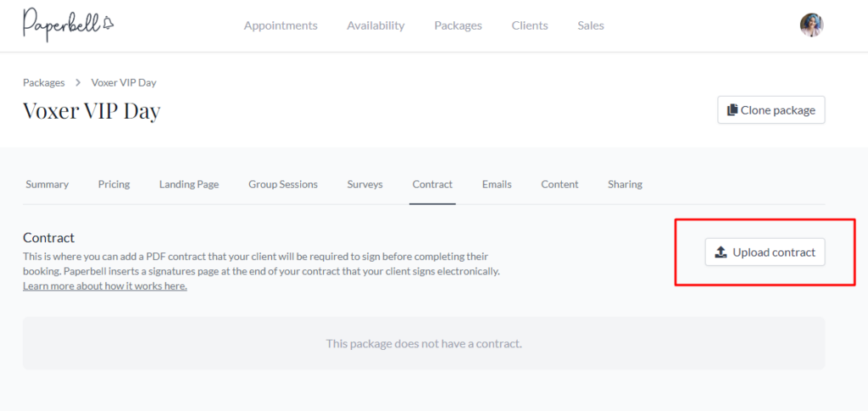Select the Surveys tab
The height and width of the screenshot is (411, 868).
coord(364,184)
